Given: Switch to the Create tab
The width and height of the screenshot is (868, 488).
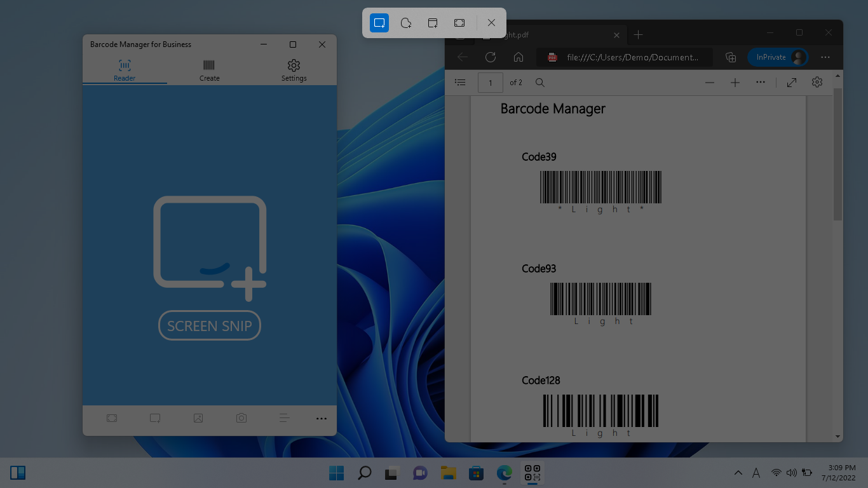Looking at the screenshot, I should [209, 70].
